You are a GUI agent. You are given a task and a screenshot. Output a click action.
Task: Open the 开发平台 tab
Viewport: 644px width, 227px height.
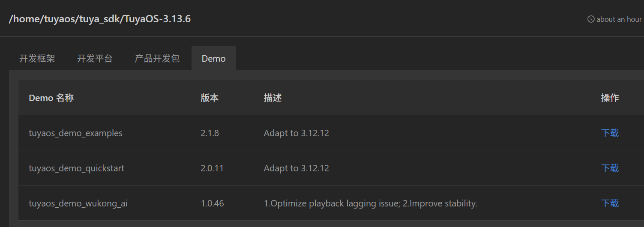coord(95,58)
